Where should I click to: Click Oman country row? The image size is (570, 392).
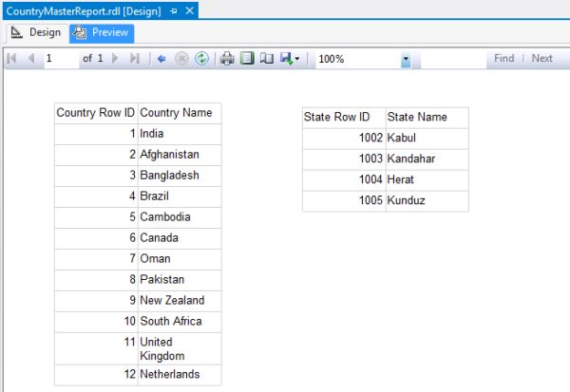click(x=138, y=259)
